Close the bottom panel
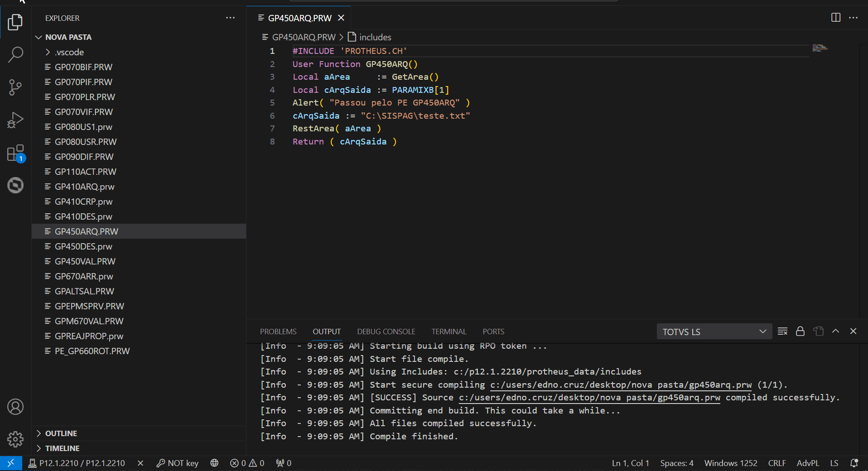 853,331
